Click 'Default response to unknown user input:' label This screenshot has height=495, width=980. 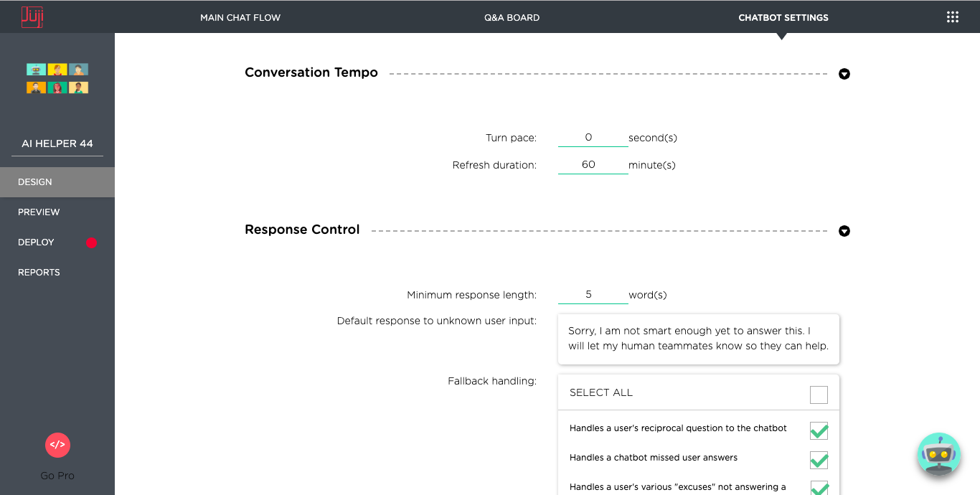coord(437,321)
